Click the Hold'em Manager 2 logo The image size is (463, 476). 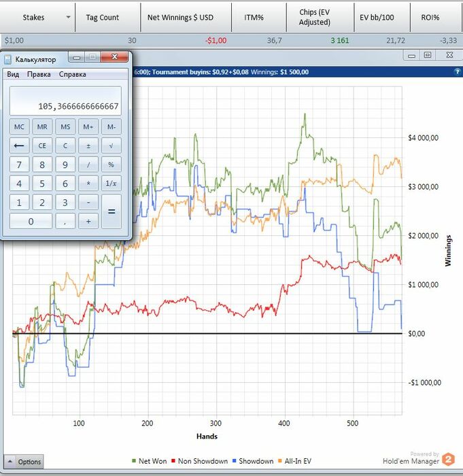[x=449, y=459]
